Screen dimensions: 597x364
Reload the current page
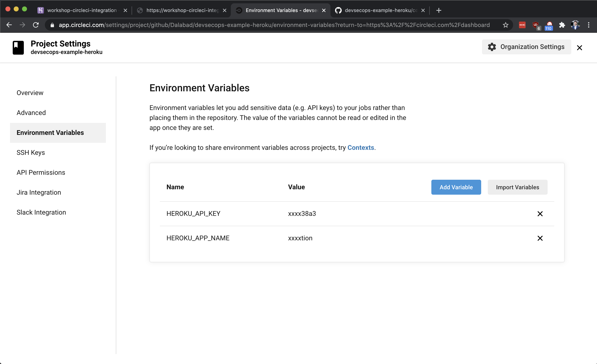[36, 25]
